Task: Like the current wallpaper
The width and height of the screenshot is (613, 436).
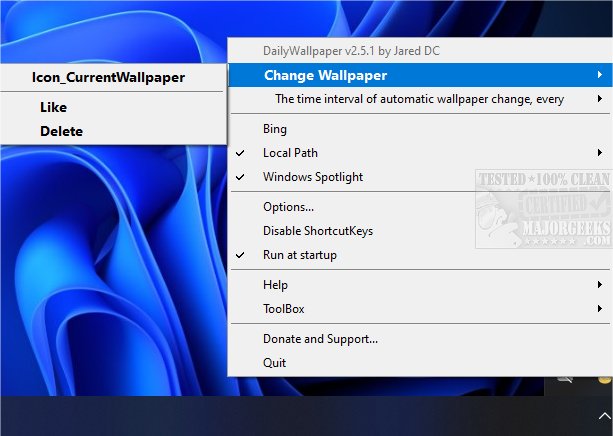Action: (x=113, y=107)
